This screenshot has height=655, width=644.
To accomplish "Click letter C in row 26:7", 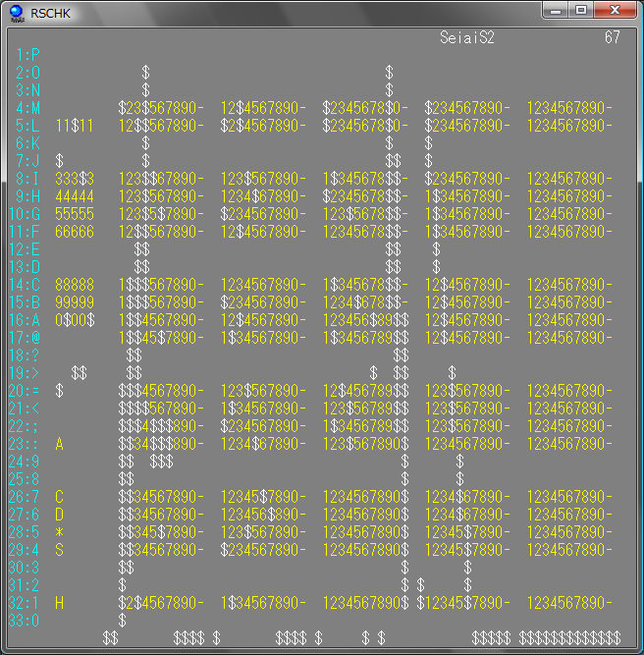I will pyautogui.click(x=59, y=497).
